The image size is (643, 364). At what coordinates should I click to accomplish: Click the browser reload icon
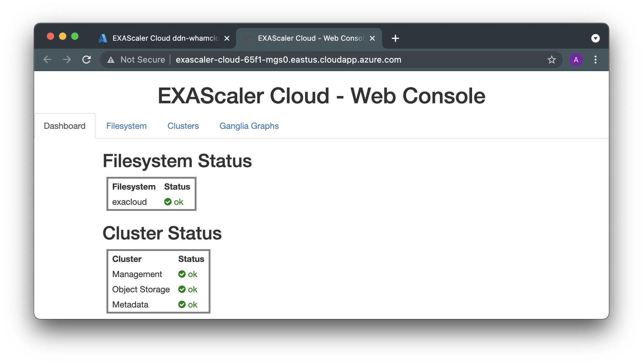[x=87, y=60]
